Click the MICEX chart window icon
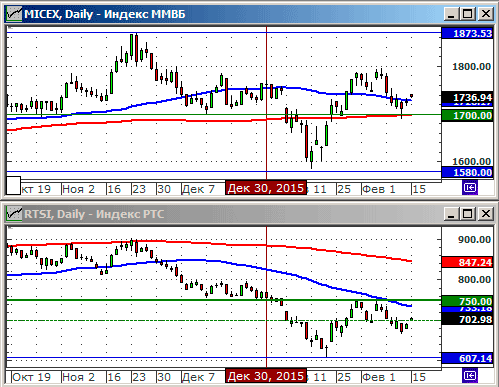Screen dimensions: 499x387 [x=14, y=14]
